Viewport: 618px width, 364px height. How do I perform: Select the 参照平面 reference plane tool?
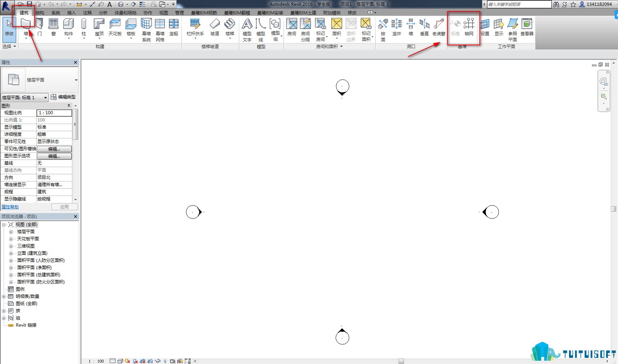coord(513,30)
